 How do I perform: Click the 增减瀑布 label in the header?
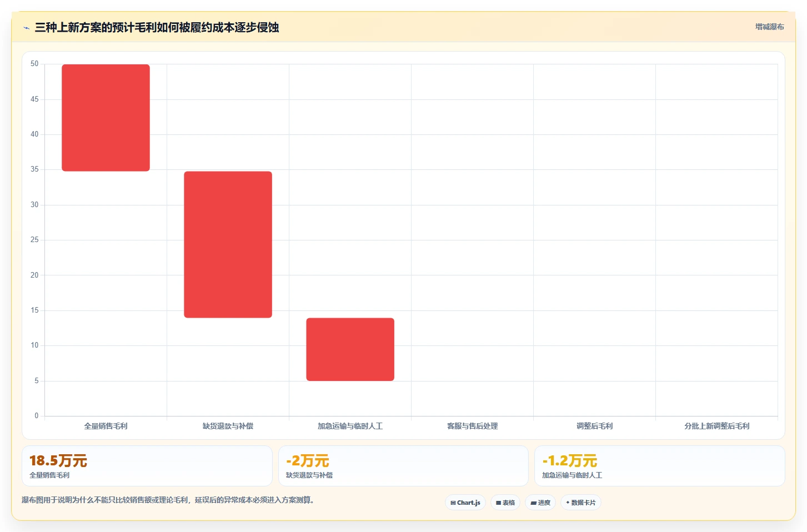(x=769, y=27)
